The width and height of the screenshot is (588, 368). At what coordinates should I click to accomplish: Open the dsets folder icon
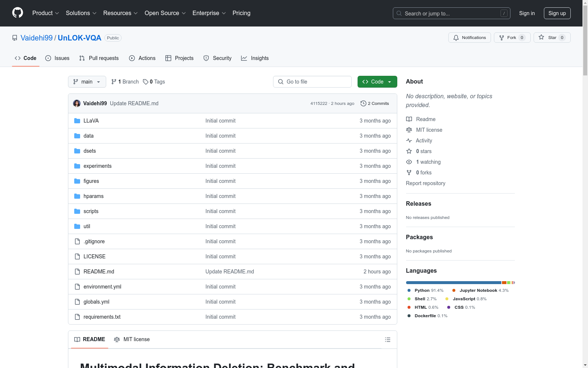[x=77, y=151]
